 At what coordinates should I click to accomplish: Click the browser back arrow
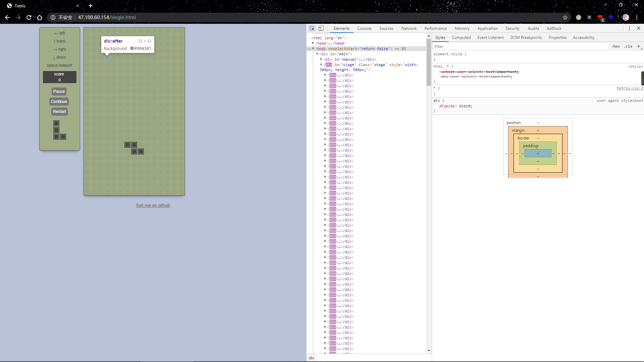click(7, 17)
